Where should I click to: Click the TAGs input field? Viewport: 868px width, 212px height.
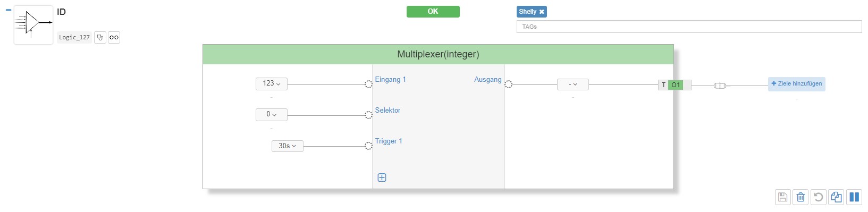689,27
